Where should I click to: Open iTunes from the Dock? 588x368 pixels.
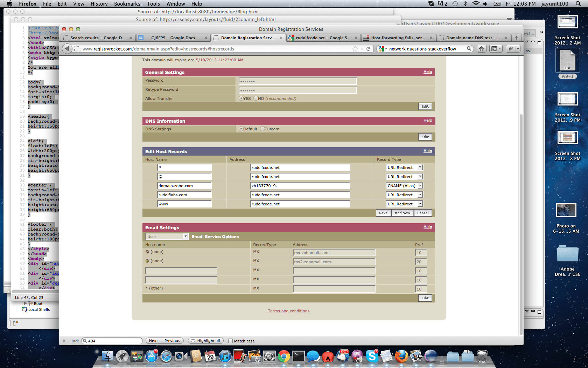(x=225, y=356)
